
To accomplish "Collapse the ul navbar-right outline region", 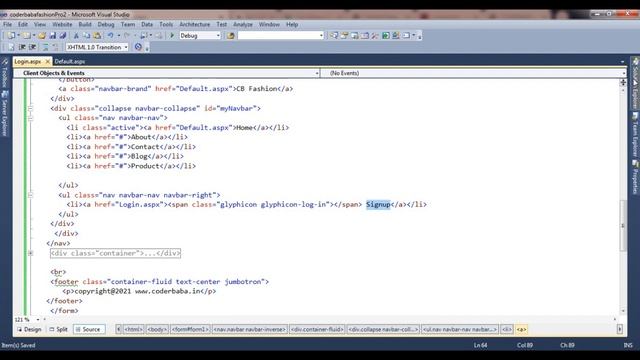I will coord(31,195).
